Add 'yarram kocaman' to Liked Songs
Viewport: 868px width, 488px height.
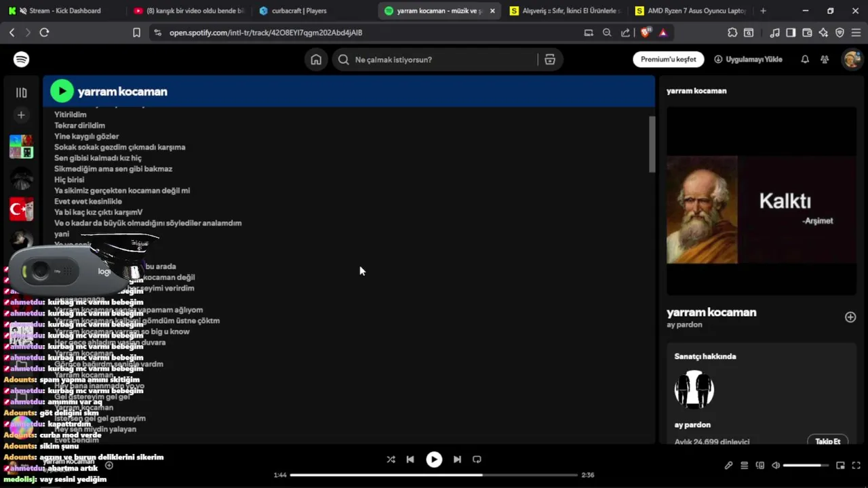[850, 317]
